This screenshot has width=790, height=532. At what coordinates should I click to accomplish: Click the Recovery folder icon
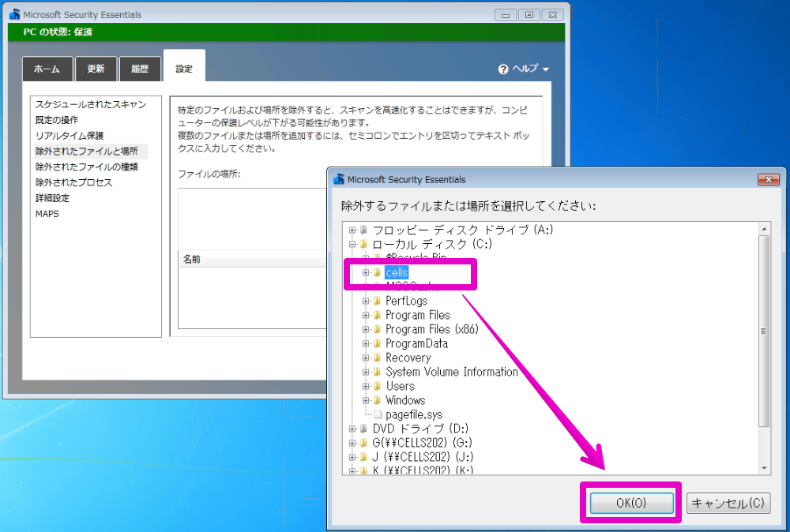377,358
